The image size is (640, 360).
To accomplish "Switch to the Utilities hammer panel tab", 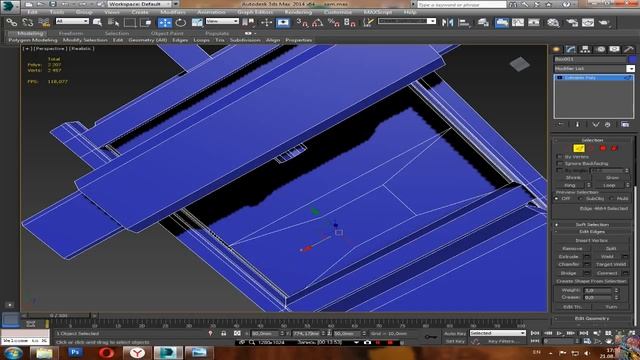I will pyautogui.click(x=629, y=49).
